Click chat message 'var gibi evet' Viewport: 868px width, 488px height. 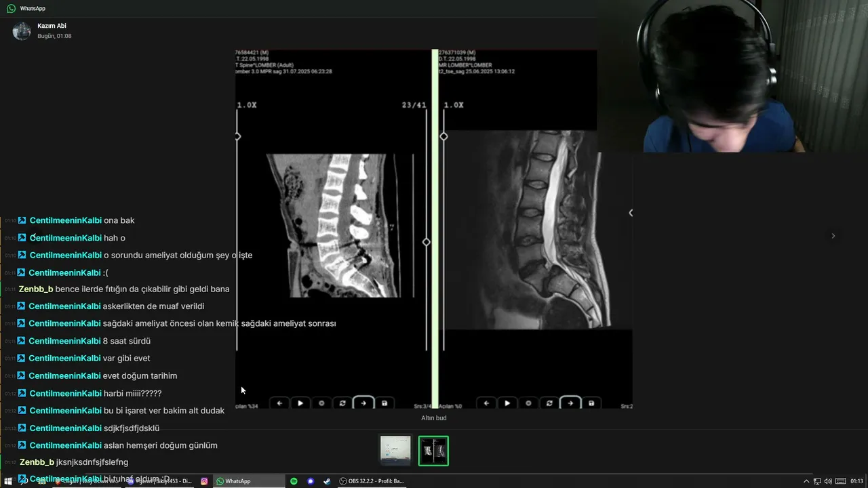(x=126, y=358)
